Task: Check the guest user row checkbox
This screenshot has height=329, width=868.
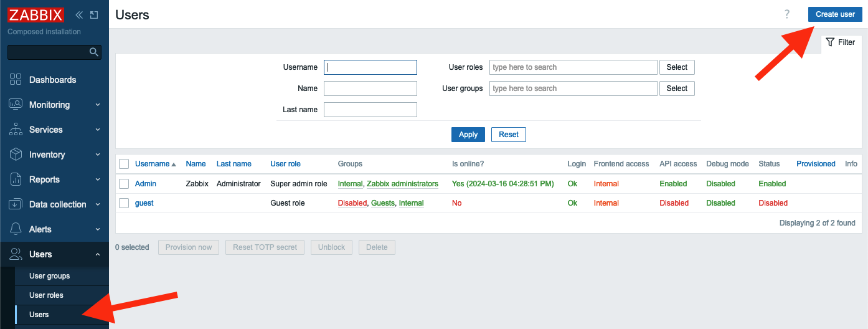Action: [x=124, y=203]
